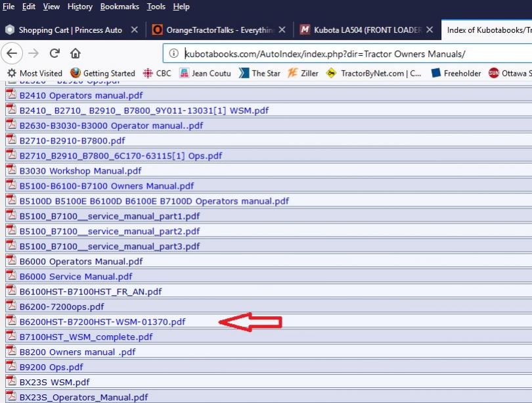Open B6200-7200ops.pdf link
The height and width of the screenshot is (403, 532).
62,306
